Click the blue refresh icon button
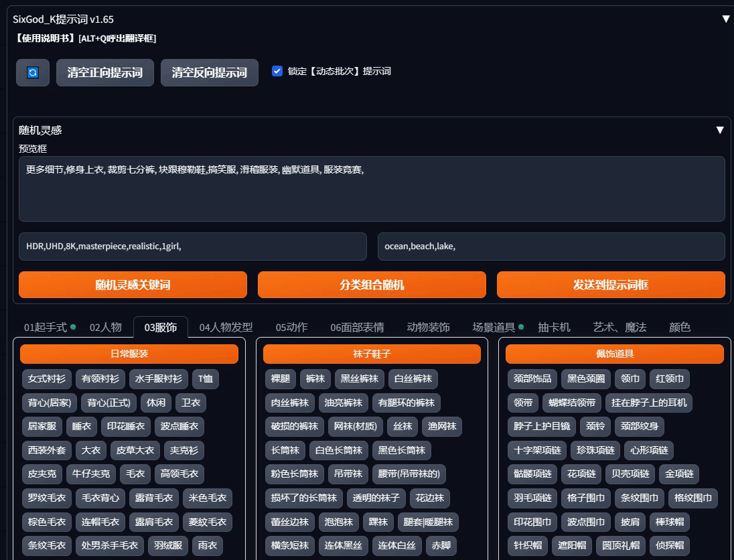Viewport: 734px width, 560px height. (33, 72)
